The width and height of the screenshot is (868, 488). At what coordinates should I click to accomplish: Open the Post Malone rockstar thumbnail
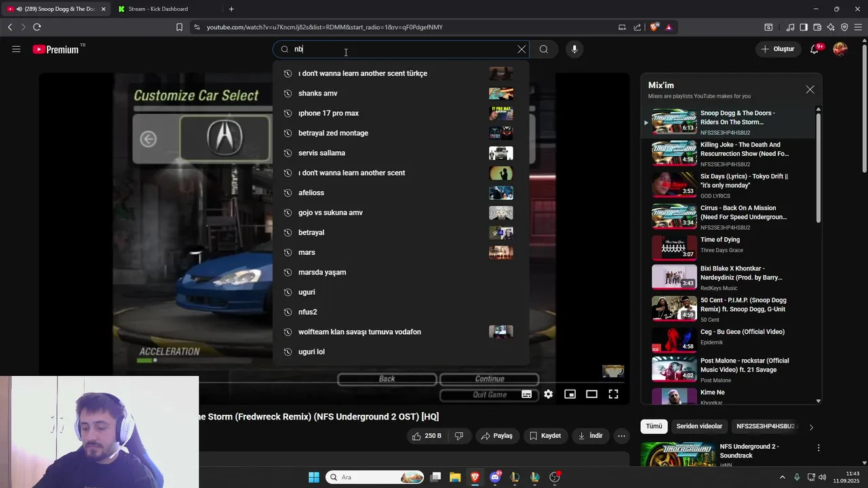click(x=674, y=369)
